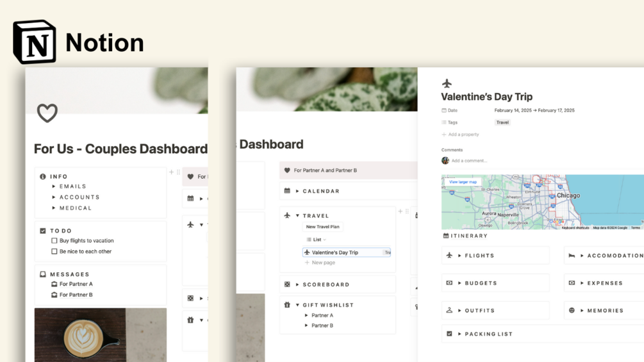Click the user avatar next to Add a comment
The height and width of the screenshot is (362, 644).
point(445,160)
